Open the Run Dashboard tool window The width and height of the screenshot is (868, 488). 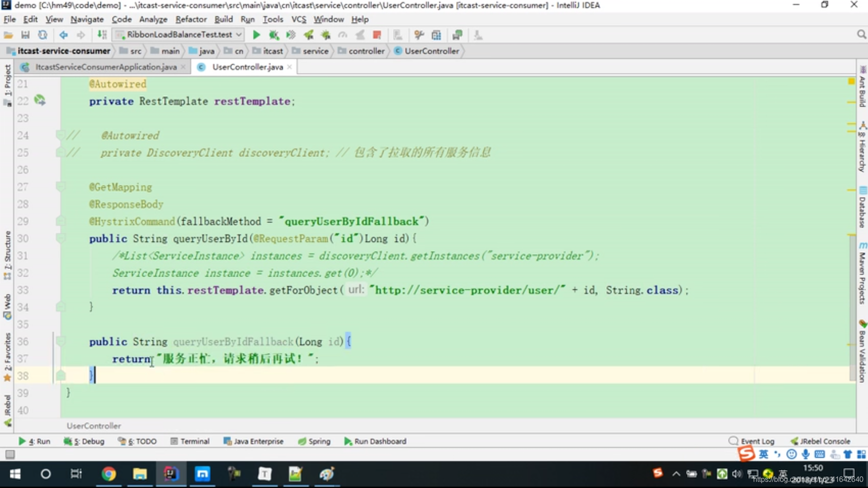tap(375, 441)
